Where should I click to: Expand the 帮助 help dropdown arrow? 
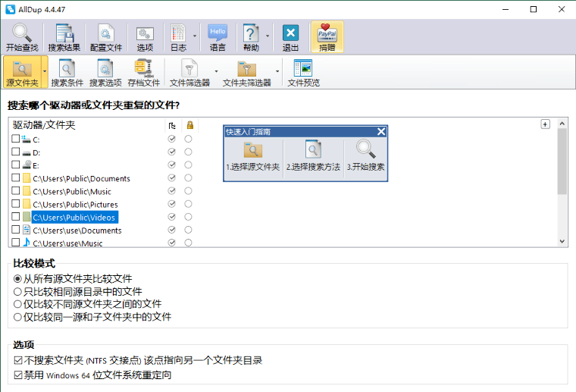tap(268, 36)
